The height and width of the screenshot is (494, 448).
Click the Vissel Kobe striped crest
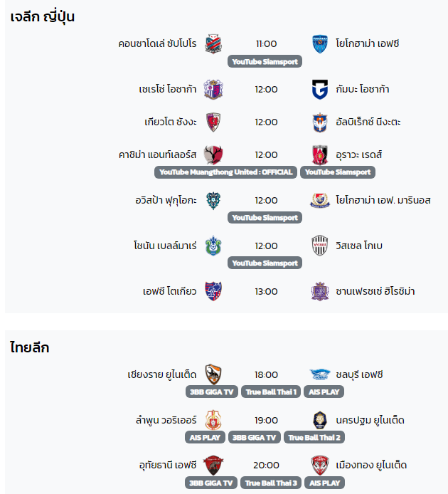coord(320,246)
